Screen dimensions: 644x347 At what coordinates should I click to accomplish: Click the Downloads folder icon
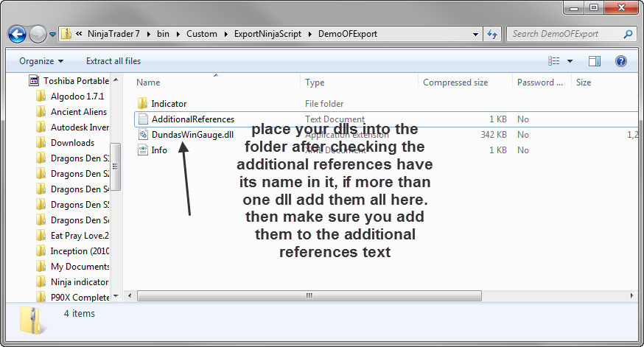click(x=41, y=142)
